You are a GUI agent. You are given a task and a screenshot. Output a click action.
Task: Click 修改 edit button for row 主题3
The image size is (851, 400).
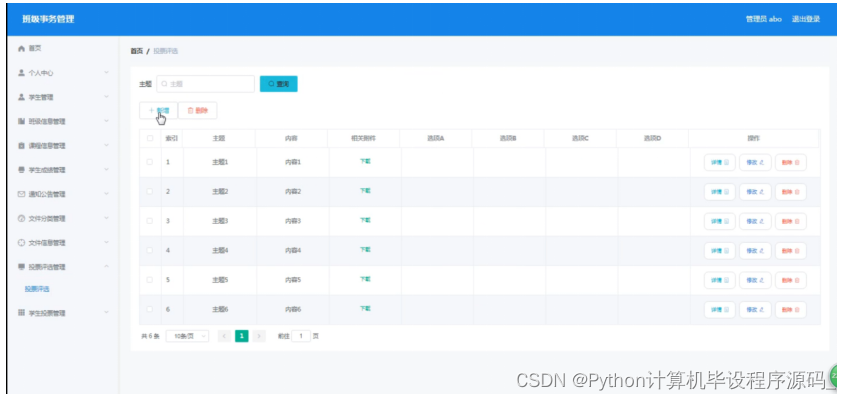coord(755,221)
